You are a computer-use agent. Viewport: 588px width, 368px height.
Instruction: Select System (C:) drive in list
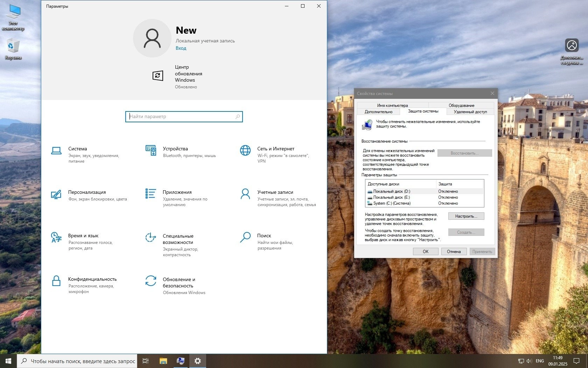tap(392, 203)
